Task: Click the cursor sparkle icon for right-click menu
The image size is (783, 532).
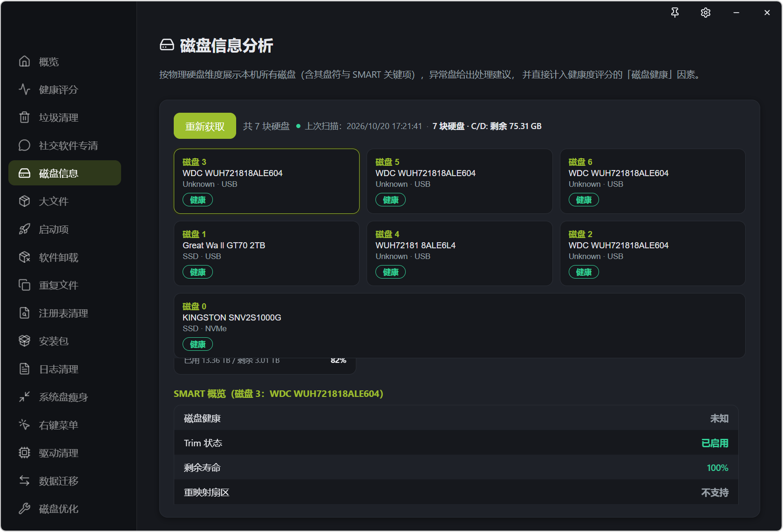Action: pos(24,424)
